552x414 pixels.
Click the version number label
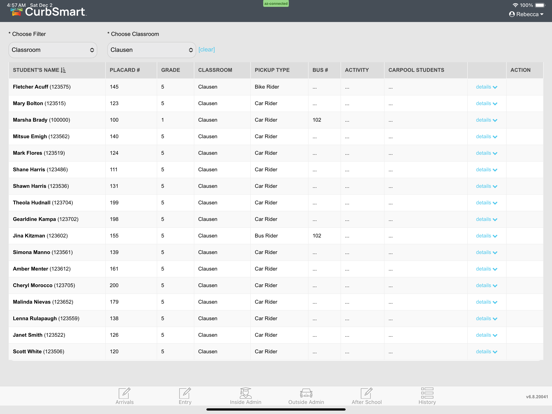pos(537,397)
